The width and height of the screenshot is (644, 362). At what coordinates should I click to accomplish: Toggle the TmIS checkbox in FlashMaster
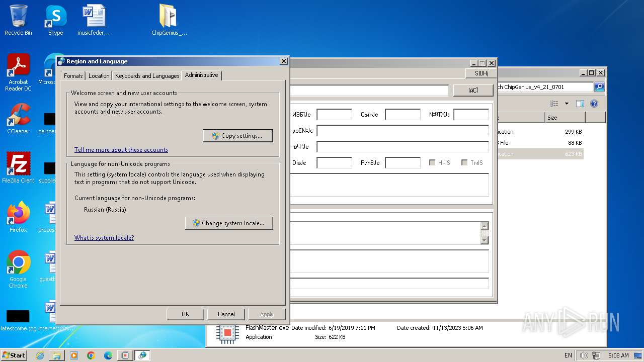pos(464,162)
